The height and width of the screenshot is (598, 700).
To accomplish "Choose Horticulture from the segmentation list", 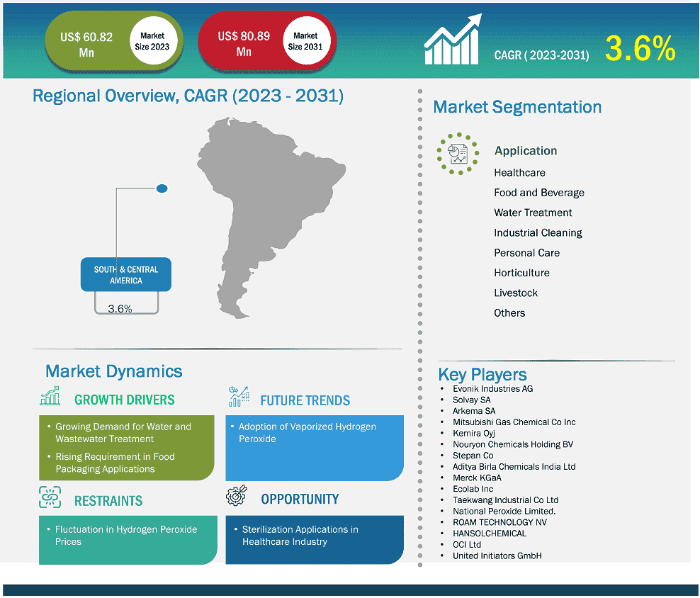I will pyautogui.click(x=521, y=273).
